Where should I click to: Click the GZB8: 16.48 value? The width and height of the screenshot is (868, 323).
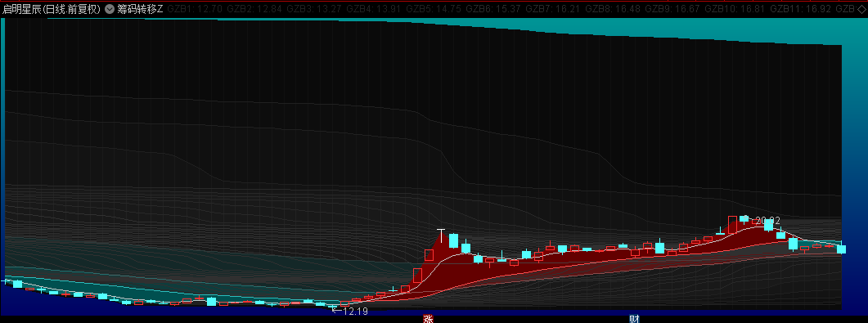coord(614,9)
